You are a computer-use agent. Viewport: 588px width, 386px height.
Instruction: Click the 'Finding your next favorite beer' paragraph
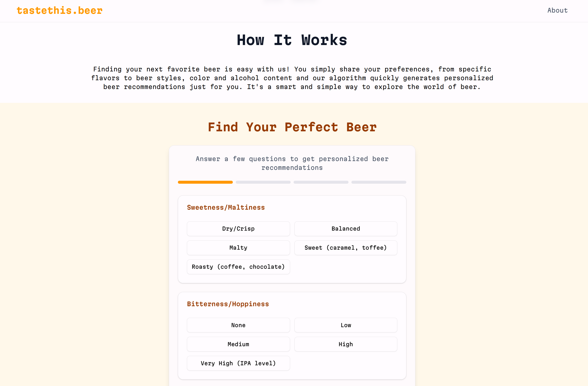tap(292, 78)
